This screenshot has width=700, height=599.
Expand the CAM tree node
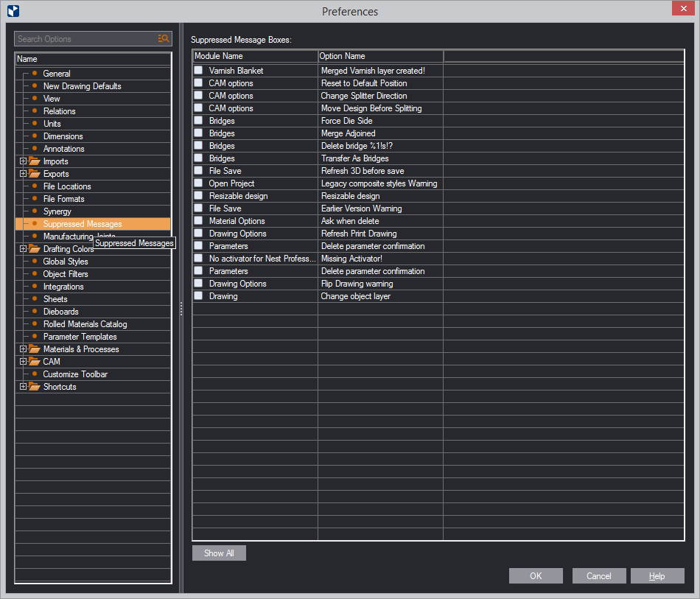tap(24, 362)
